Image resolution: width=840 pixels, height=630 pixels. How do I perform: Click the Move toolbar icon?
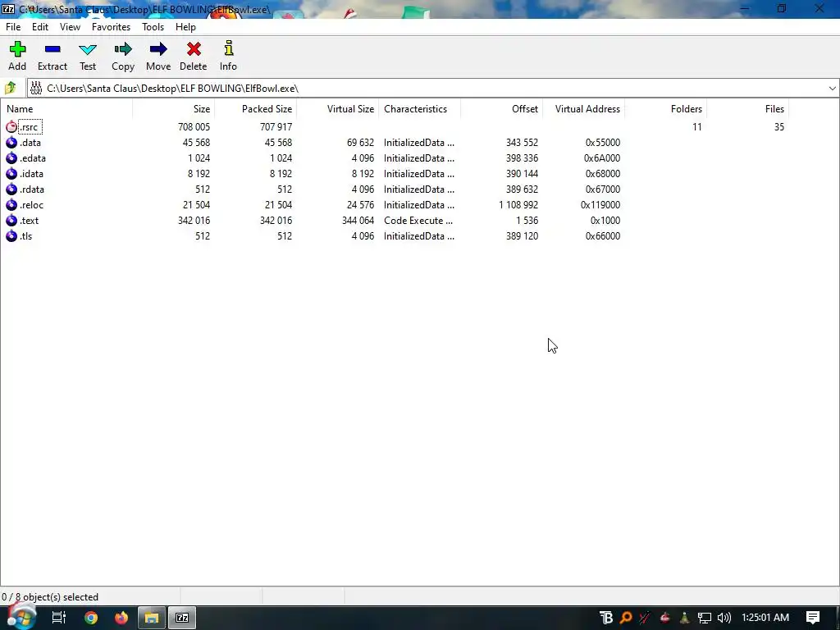pos(158,49)
